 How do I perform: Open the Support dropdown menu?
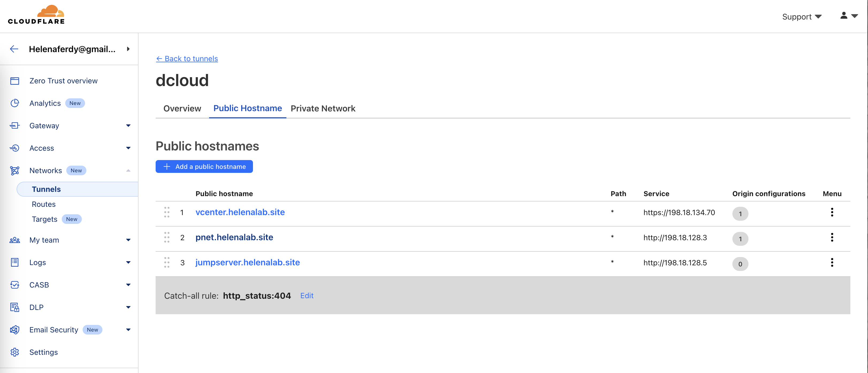801,17
